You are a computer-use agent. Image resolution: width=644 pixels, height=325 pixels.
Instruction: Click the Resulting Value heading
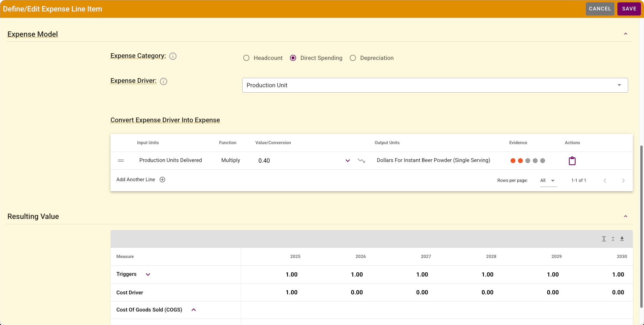[33, 217]
